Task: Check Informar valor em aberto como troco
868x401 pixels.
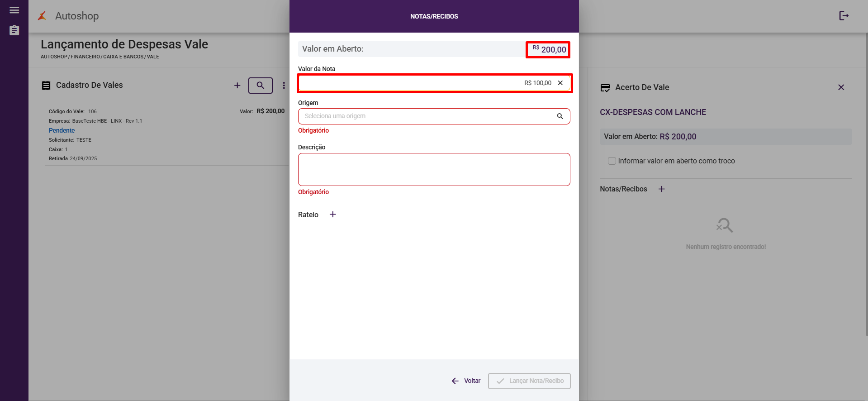Action: [612, 161]
